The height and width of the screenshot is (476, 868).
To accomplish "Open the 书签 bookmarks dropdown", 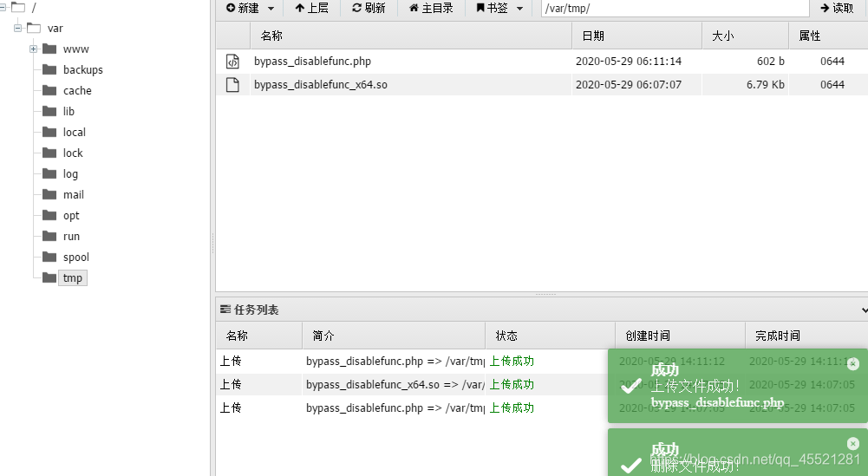I will pyautogui.click(x=499, y=9).
